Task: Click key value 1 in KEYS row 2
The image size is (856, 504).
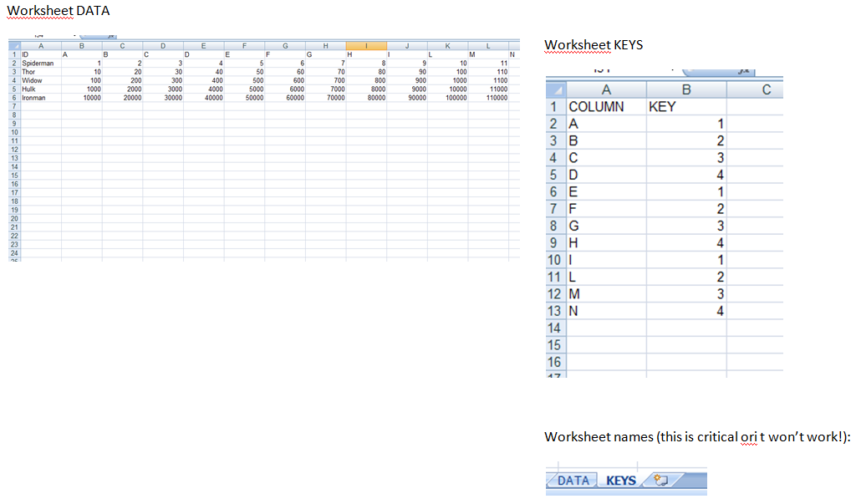Action: coord(686,124)
